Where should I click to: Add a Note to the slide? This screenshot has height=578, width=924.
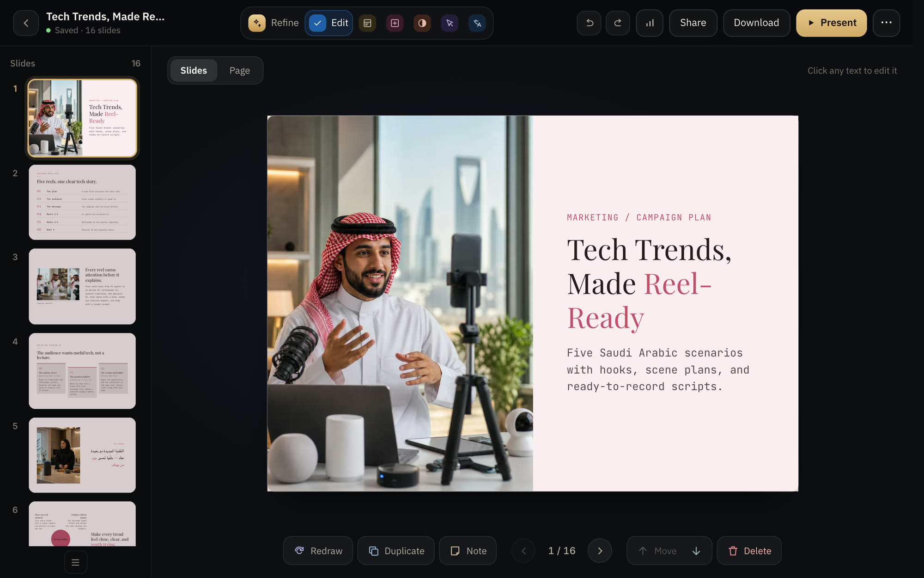tap(468, 551)
